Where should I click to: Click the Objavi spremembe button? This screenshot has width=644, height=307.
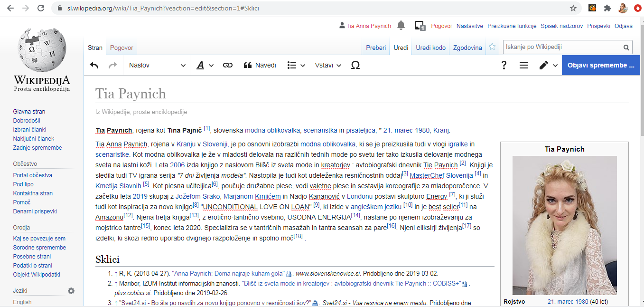[x=601, y=65]
